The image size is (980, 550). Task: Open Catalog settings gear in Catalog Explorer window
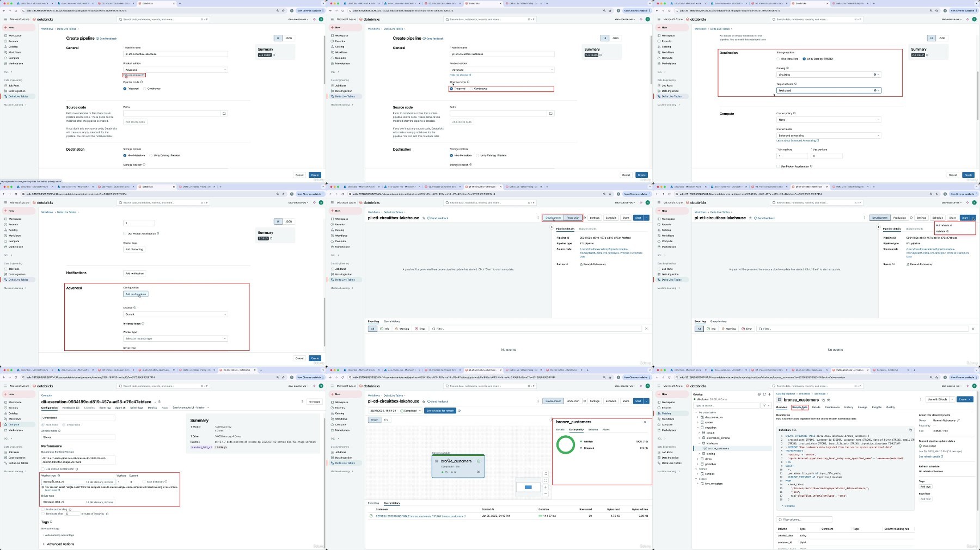tap(759, 394)
